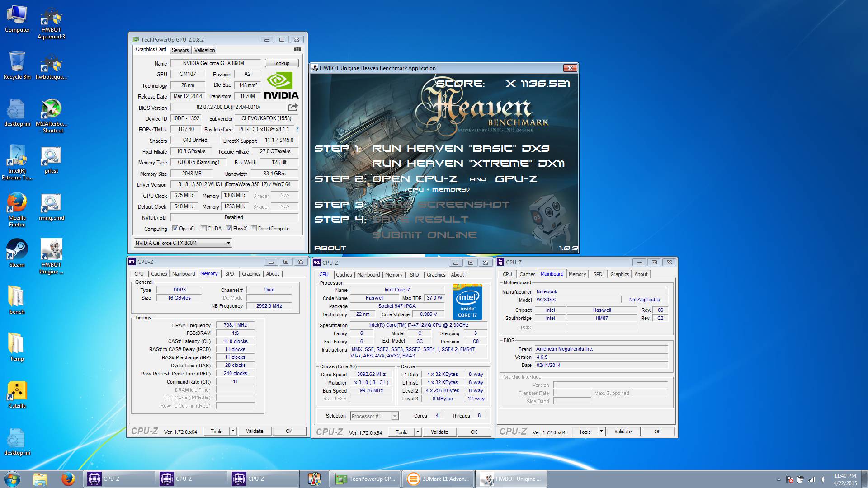Viewport: 868px width, 488px height.
Task: Expand Tools dropdown arrow in CPU tab CPU-Z window
Action: pyautogui.click(x=418, y=432)
